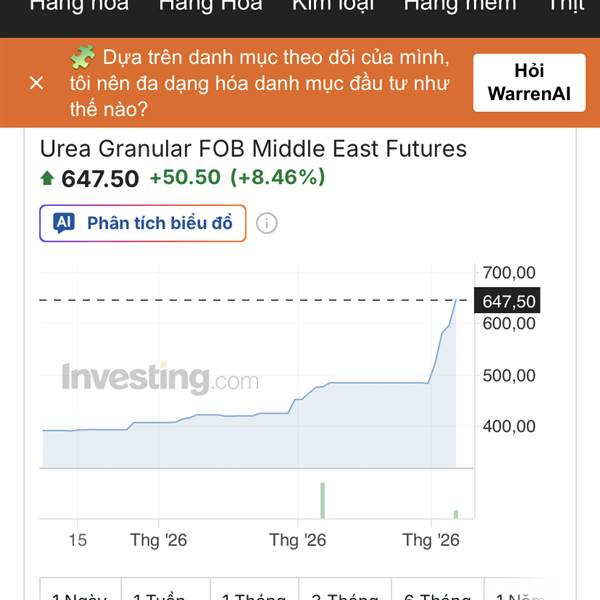Choose the 3 Tháng chart period
Screen dimensions: 600x600
[344, 592]
